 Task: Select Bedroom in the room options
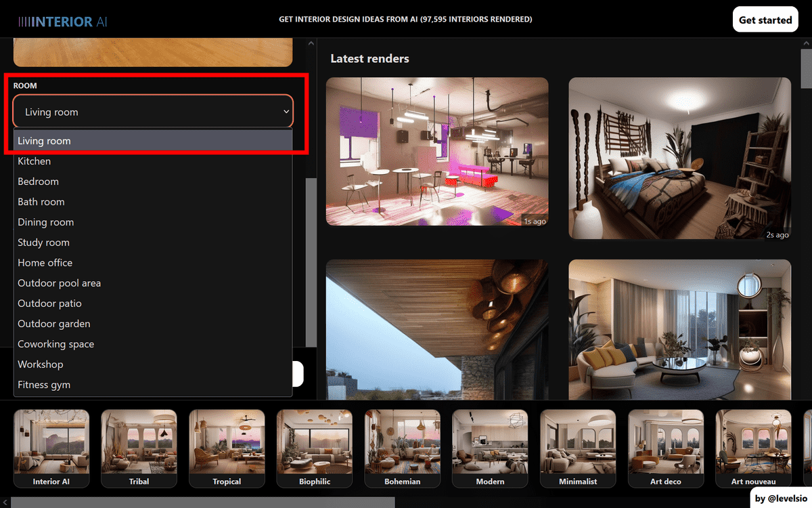point(39,182)
